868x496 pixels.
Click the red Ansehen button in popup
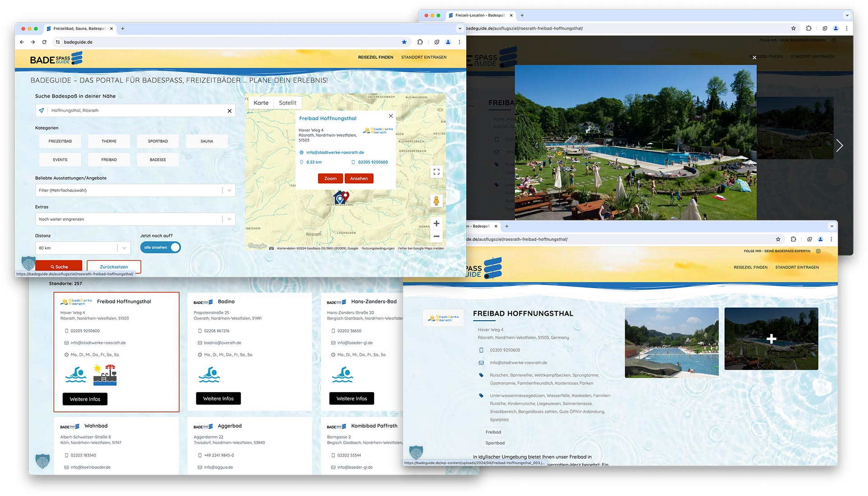point(359,178)
